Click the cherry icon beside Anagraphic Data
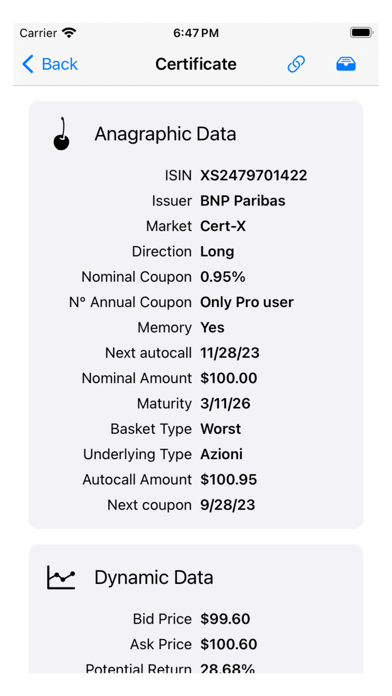This screenshot has width=392, height=696. click(x=61, y=134)
